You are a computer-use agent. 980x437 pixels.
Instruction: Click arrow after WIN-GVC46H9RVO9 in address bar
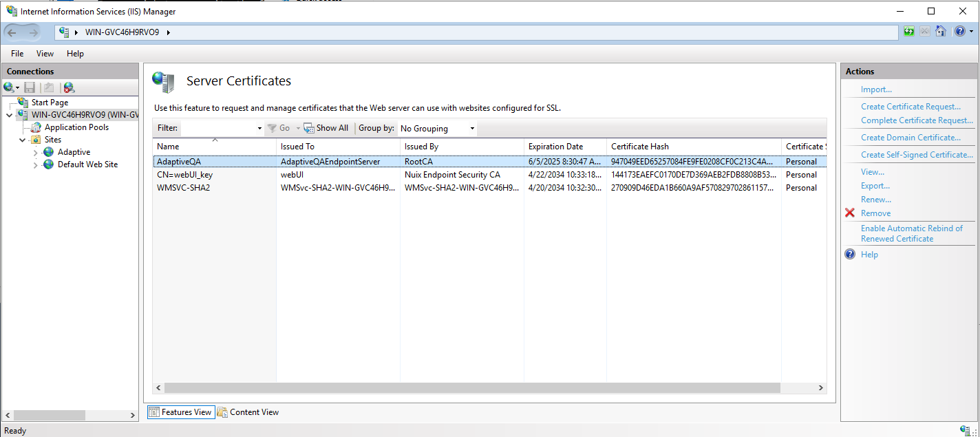coord(169,32)
